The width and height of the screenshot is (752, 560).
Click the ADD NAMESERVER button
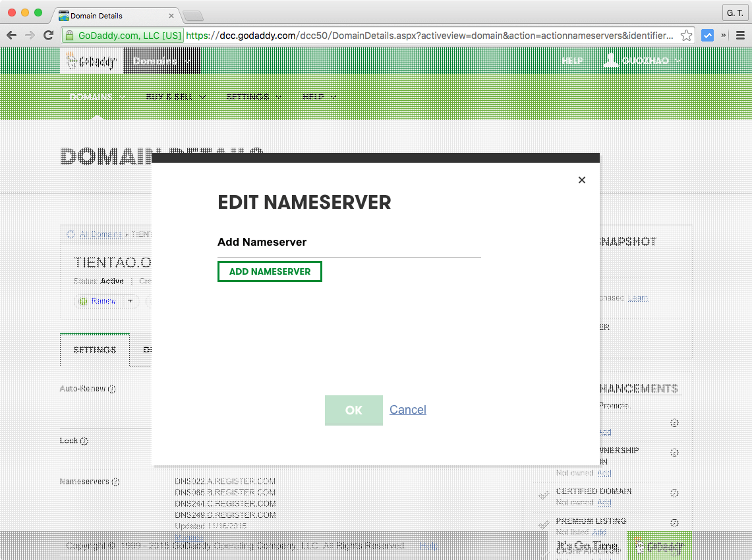[x=270, y=271]
